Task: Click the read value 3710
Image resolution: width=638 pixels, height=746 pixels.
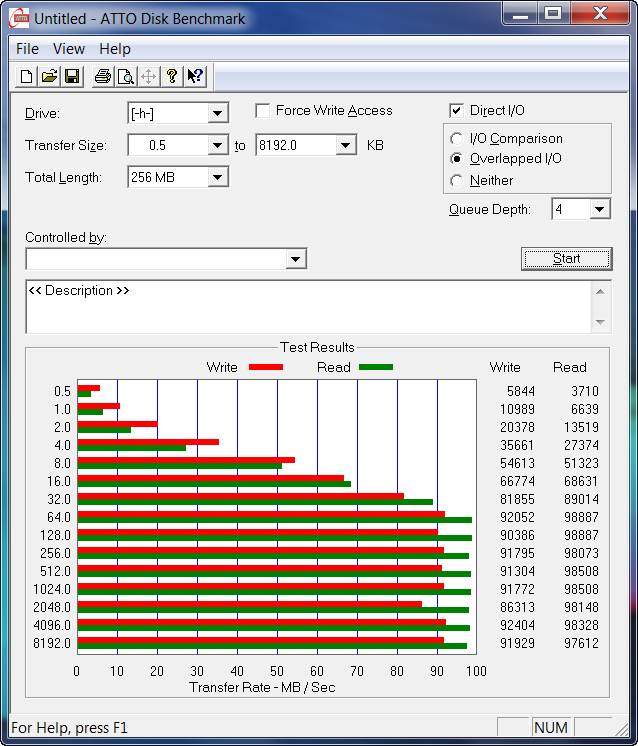Action: 585,391
